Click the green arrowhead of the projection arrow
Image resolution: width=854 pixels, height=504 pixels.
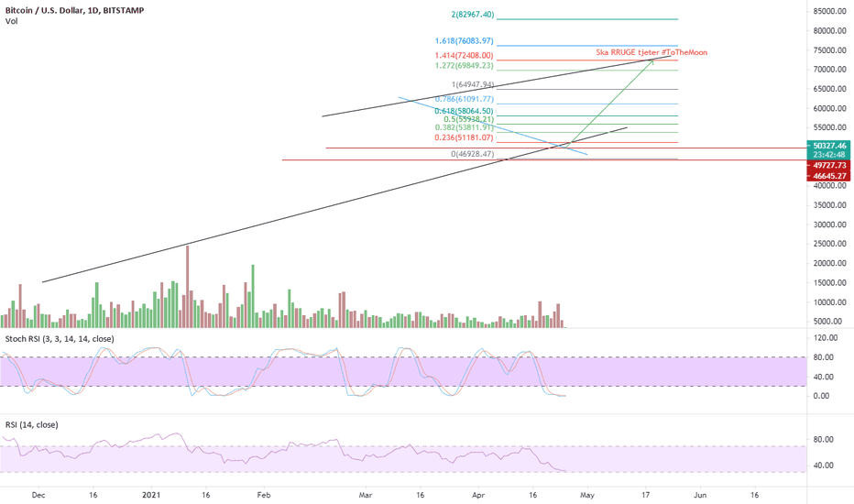(651, 62)
